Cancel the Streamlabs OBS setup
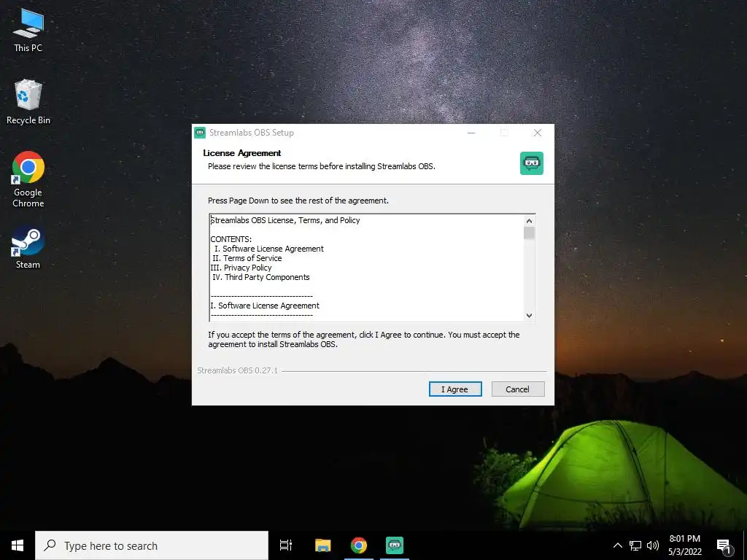 517,389
